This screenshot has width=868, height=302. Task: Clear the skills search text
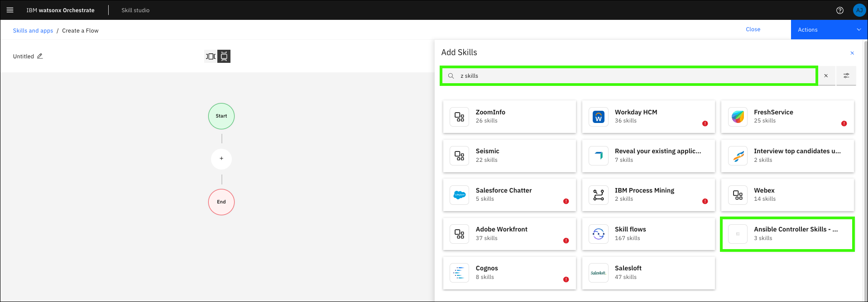point(826,75)
